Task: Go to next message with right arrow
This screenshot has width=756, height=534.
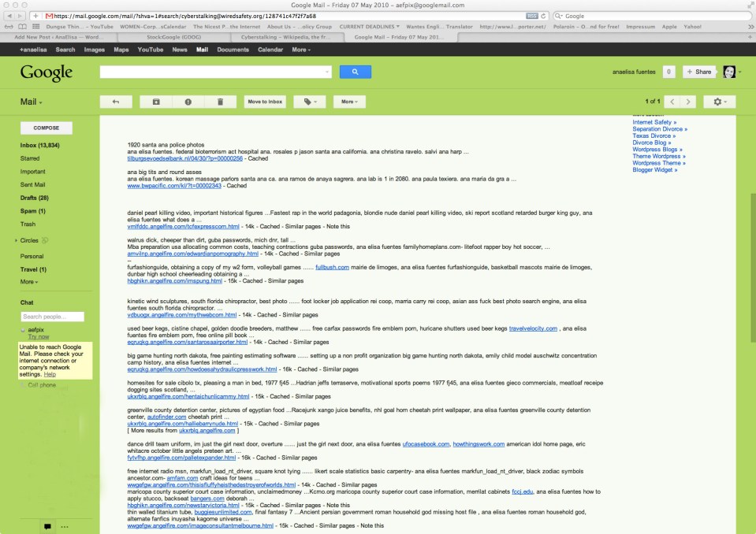Action: [x=688, y=102]
